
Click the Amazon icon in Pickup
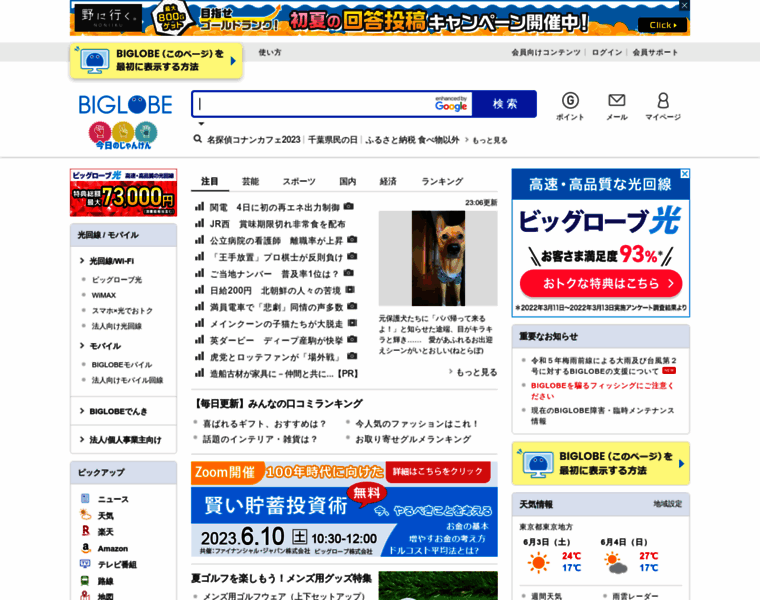click(85, 548)
